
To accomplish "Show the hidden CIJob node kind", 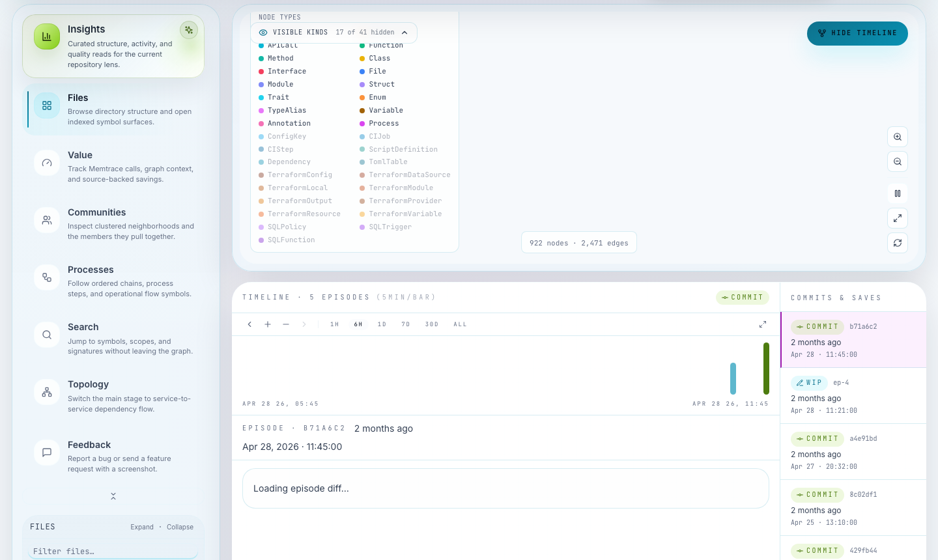I will coord(375,137).
